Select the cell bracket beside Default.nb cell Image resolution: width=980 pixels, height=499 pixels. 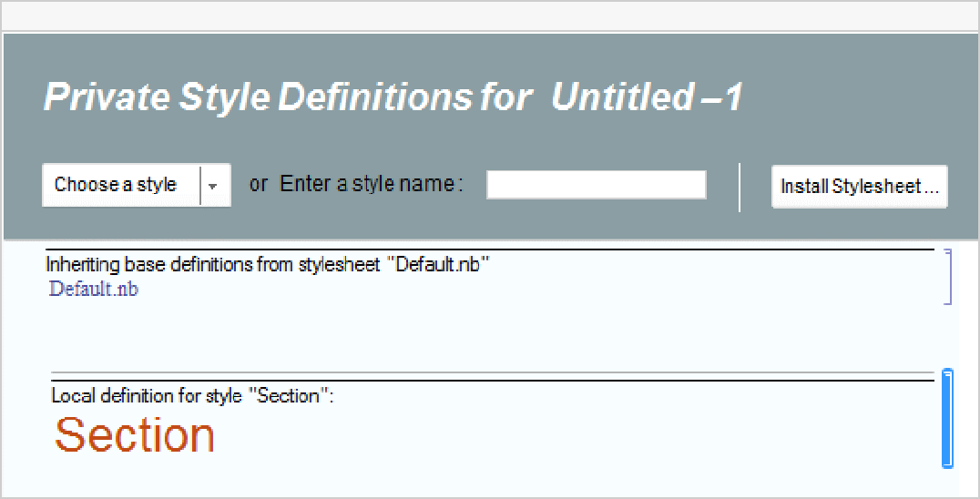pyautogui.click(x=948, y=276)
